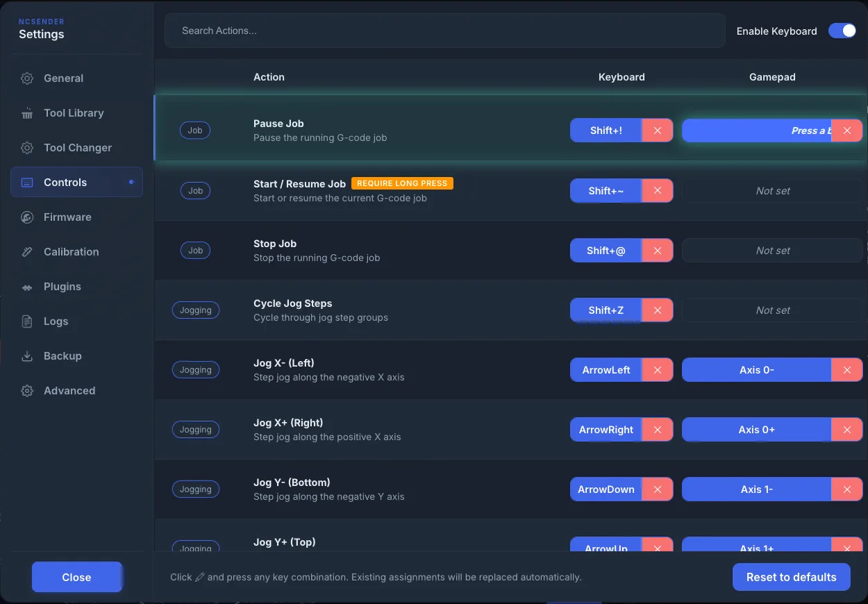This screenshot has width=868, height=604.
Task: Close the Settings dialog
Action: point(76,577)
